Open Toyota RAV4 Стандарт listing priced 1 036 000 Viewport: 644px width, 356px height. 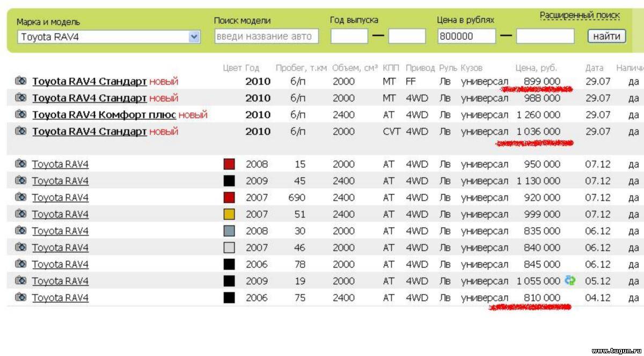pos(89,132)
